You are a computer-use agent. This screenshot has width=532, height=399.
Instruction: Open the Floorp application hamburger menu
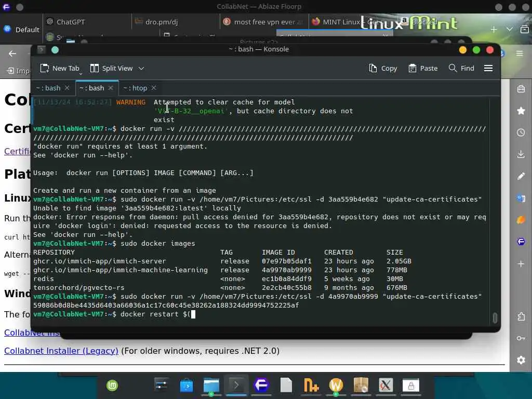click(x=520, y=54)
